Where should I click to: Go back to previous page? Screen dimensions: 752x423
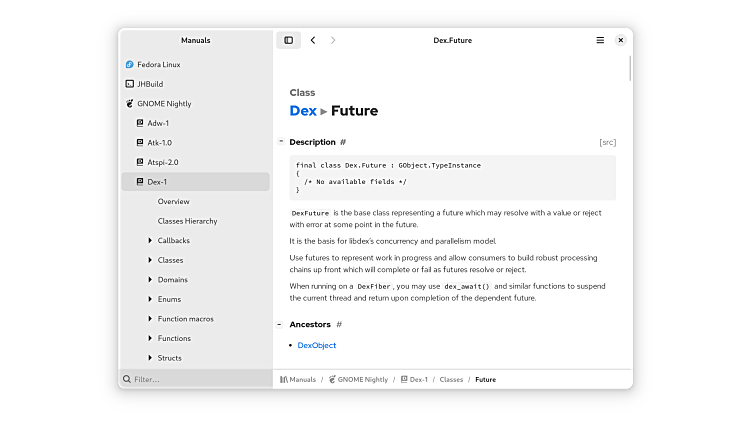tap(313, 40)
